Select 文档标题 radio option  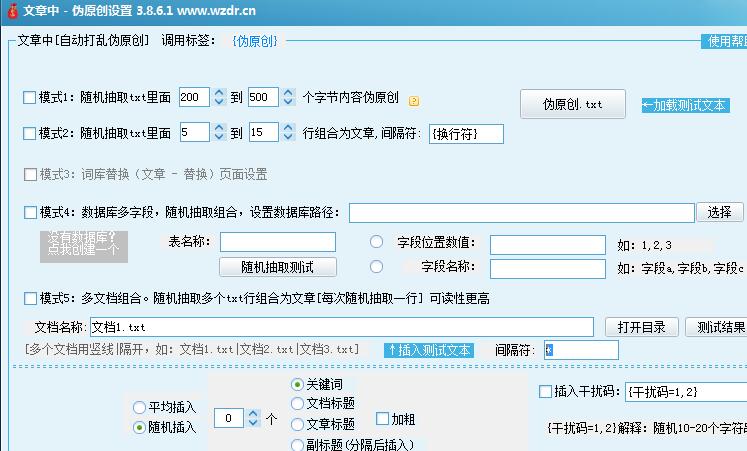pyautogui.click(x=297, y=403)
